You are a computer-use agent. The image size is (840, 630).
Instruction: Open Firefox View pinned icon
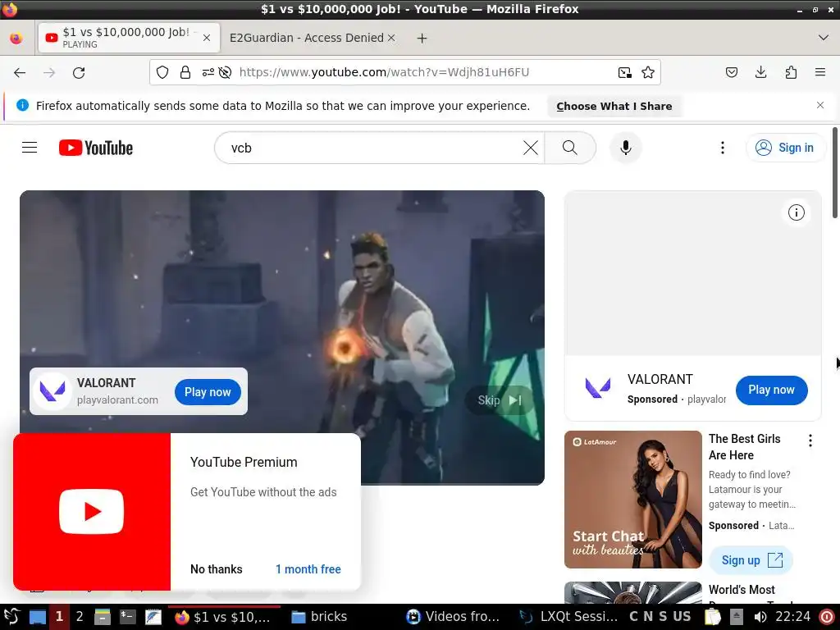pos(16,38)
